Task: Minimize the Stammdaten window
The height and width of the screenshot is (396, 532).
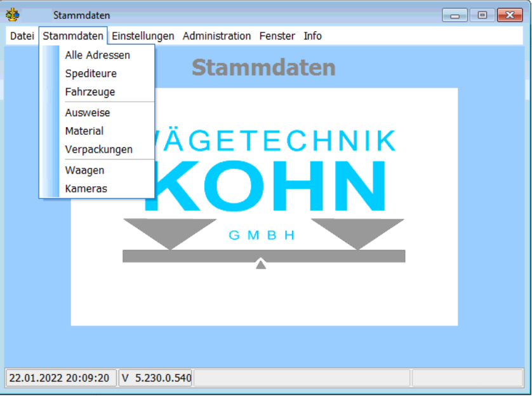Action: [x=455, y=15]
